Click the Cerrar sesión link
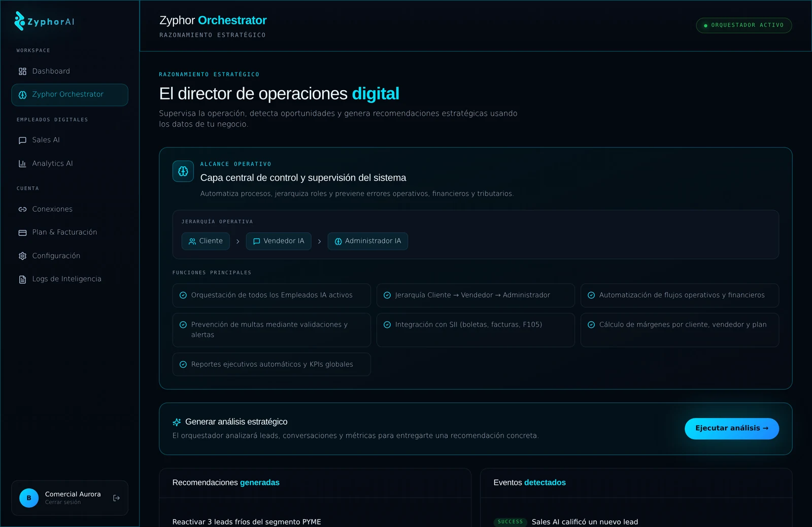Viewport: 812px width, 527px height. (63, 502)
